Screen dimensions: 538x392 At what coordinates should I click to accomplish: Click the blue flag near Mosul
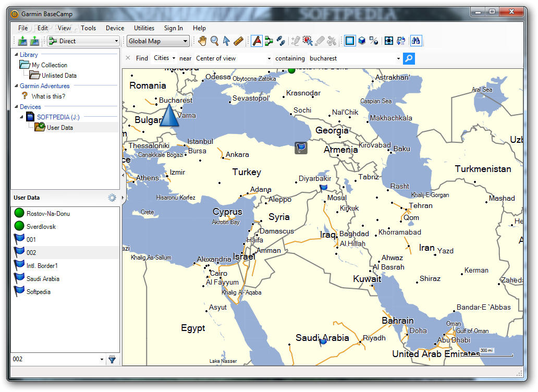[323, 188]
